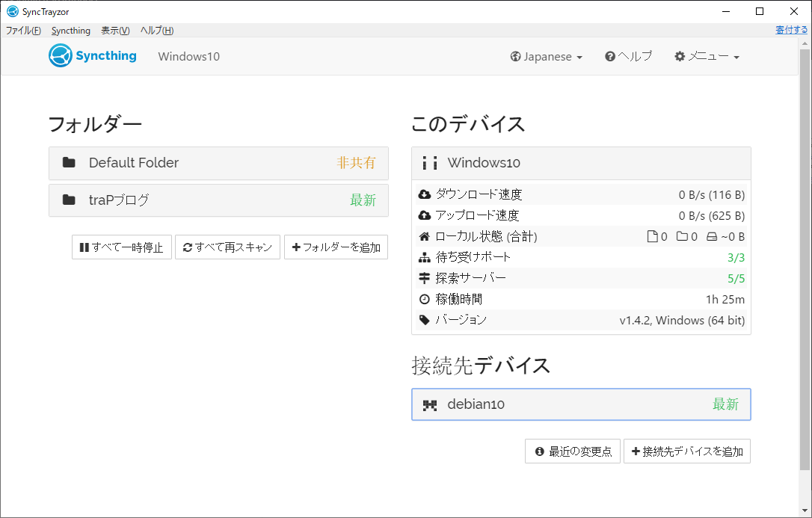The width and height of the screenshot is (812, 518).
Task: Click the folder count icon in local state
Action: click(682, 236)
